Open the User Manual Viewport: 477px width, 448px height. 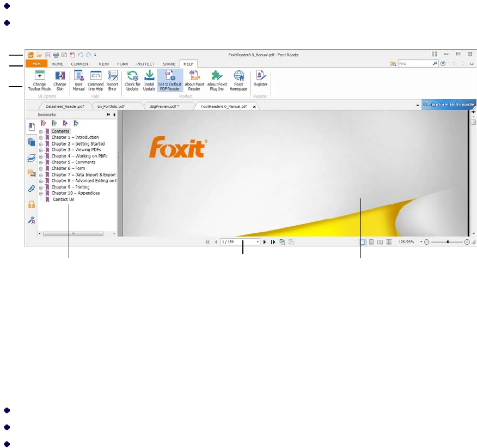pyautogui.click(x=78, y=81)
